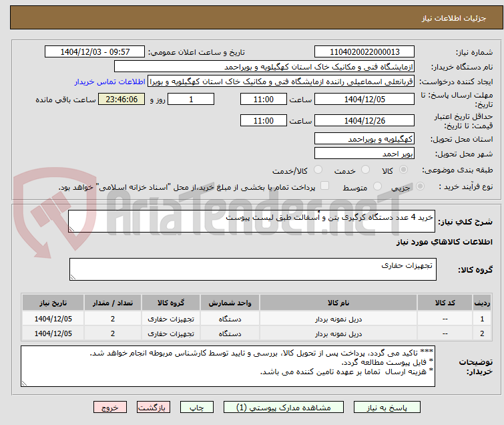Click the price validity date 1404/12/26 field
This screenshot has height=425, width=504.
(364, 120)
